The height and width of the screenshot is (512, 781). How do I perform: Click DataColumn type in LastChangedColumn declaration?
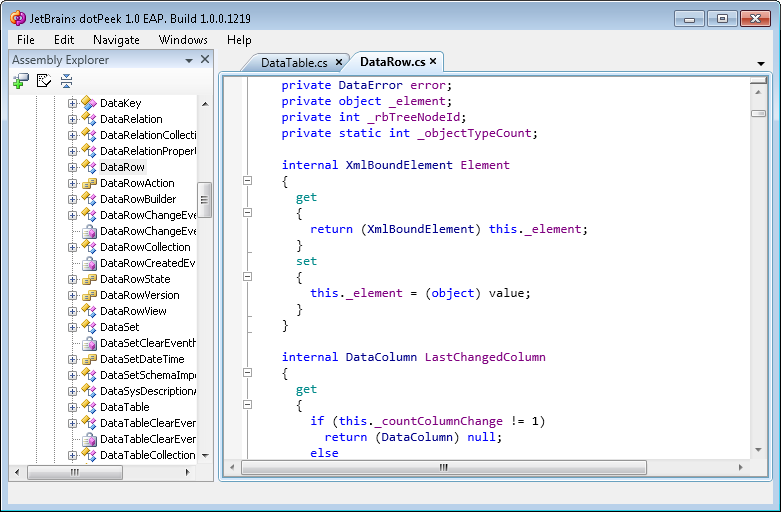(381, 357)
